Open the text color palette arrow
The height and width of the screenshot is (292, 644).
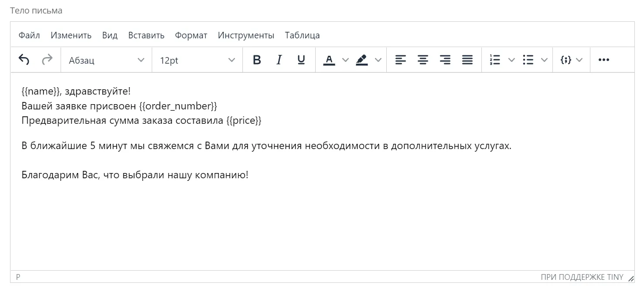click(345, 60)
